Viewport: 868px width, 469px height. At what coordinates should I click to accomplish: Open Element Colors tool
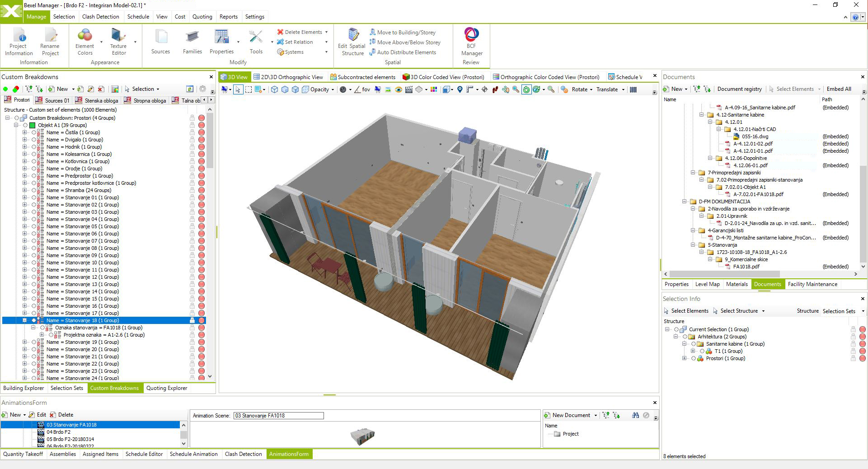click(x=85, y=42)
